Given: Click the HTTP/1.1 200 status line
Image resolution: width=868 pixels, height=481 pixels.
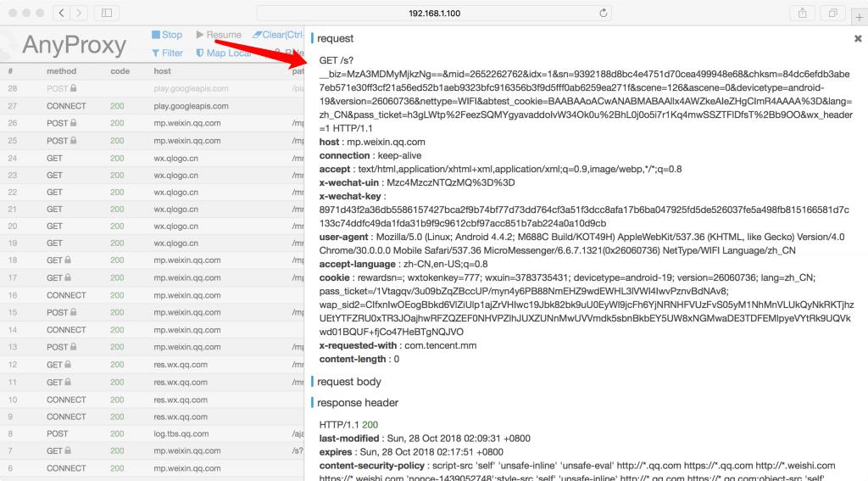Looking at the screenshot, I should (x=348, y=425).
